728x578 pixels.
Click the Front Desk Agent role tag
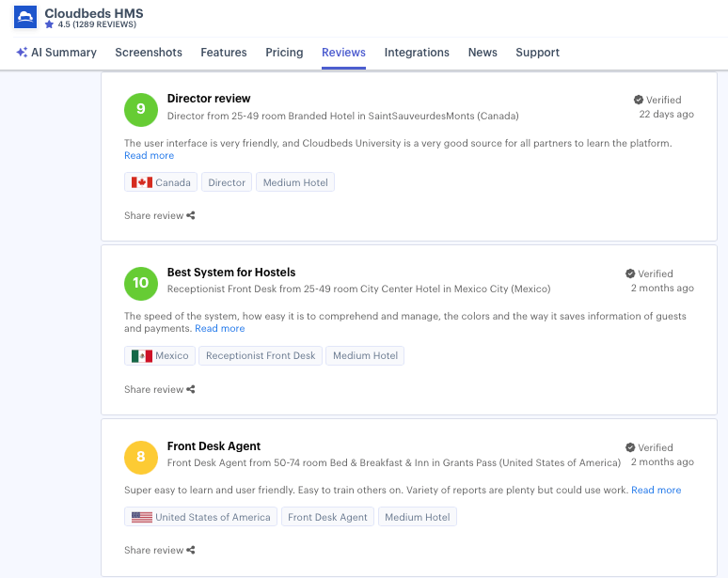(327, 517)
